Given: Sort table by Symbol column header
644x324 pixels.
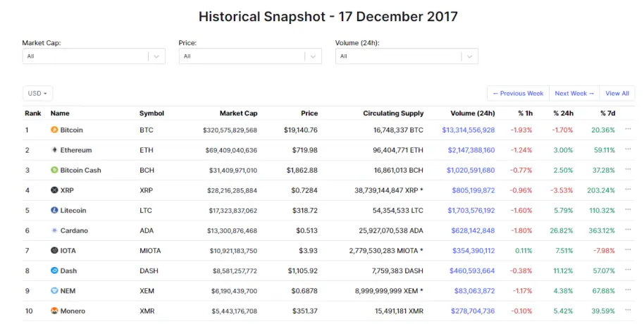Looking at the screenshot, I should click(151, 113).
